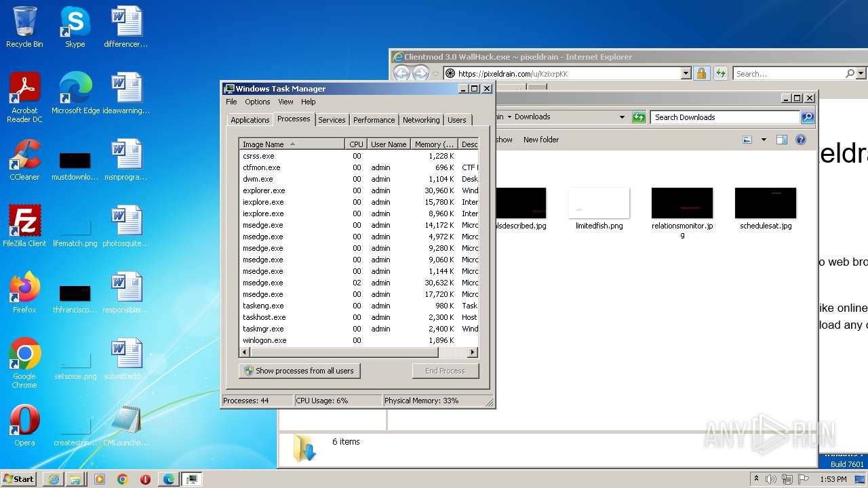Open the Firefox desktop shortcut
The image size is (868, 488).
(24, 293)
